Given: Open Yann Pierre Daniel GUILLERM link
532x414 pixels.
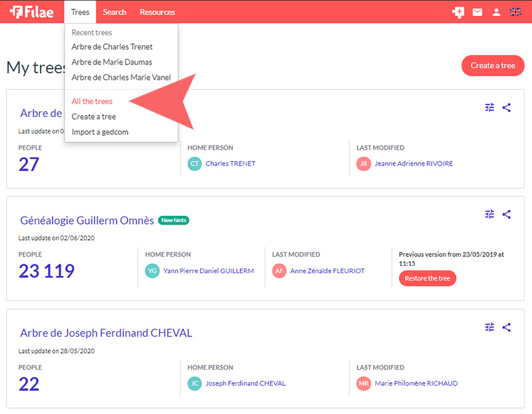Looking at the screenshot, I should coord(209,271).
